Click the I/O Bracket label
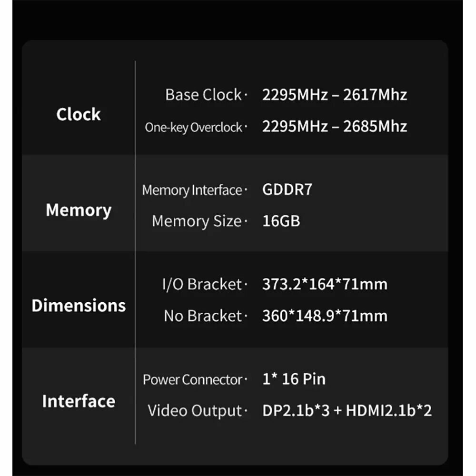 [202, 285]
